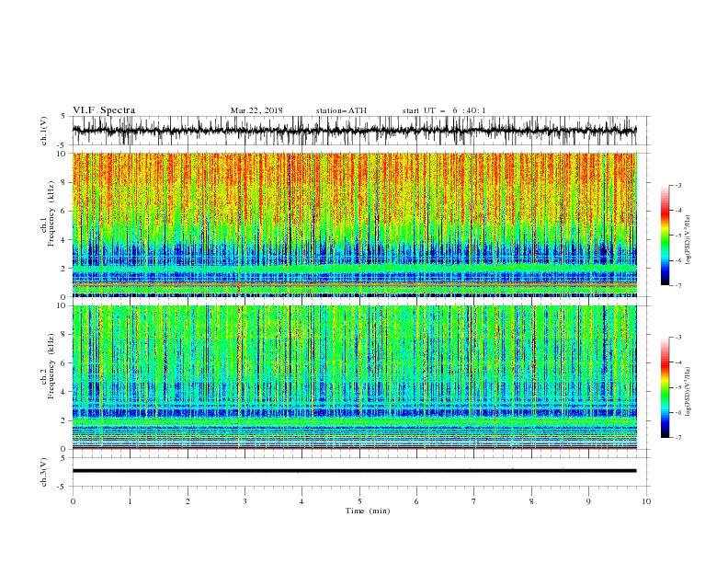The image size is (728, 563).
Task: Click the "station=ATH" label
Action: pyautogui.click(x=341, y=110)
